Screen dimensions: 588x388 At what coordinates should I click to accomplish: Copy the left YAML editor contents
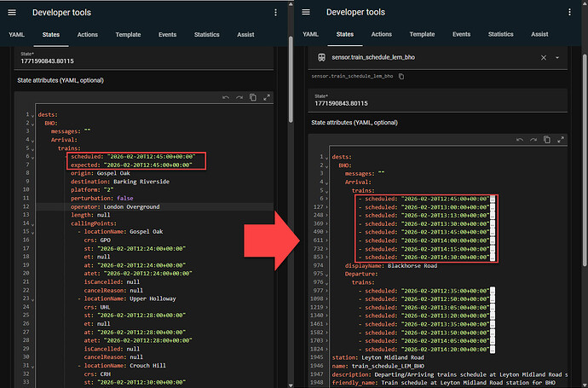(x=253, y=99)
